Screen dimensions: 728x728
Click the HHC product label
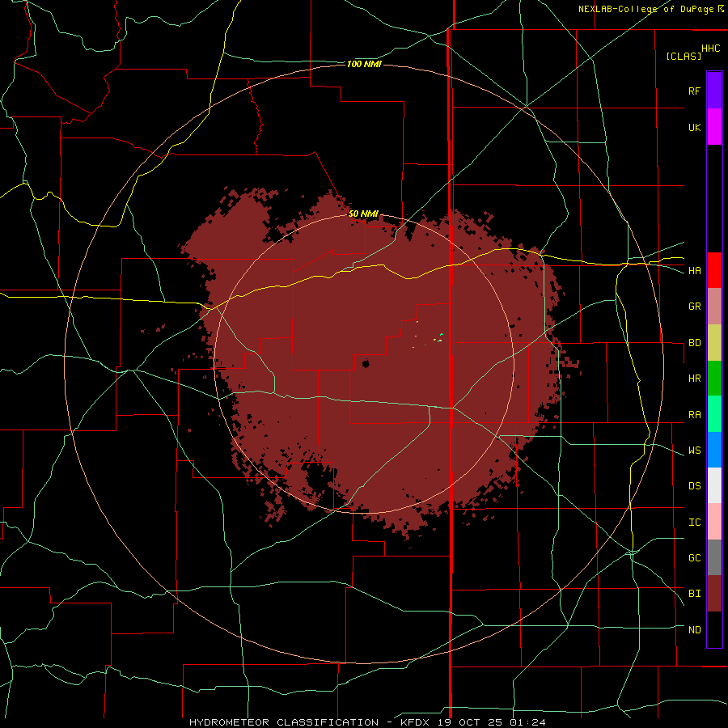[711, 49]
